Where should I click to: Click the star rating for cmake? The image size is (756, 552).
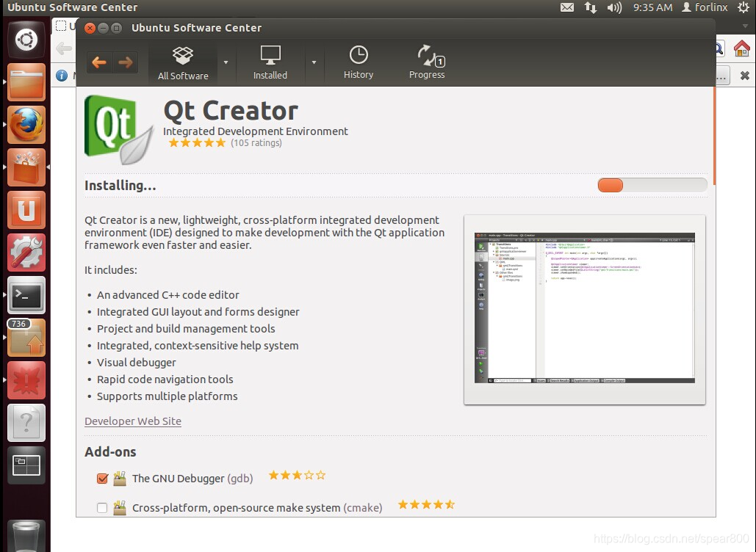pyautogui.click(x=426, y=505)
